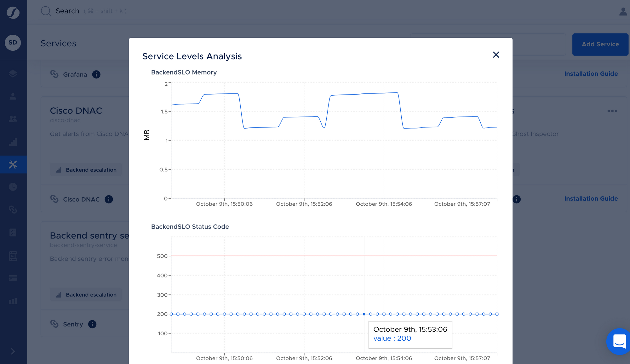This screenshot has width=630, height=364.
Task: Open analytics bar chart sidebar icon
Action: [x=13, y=301]
